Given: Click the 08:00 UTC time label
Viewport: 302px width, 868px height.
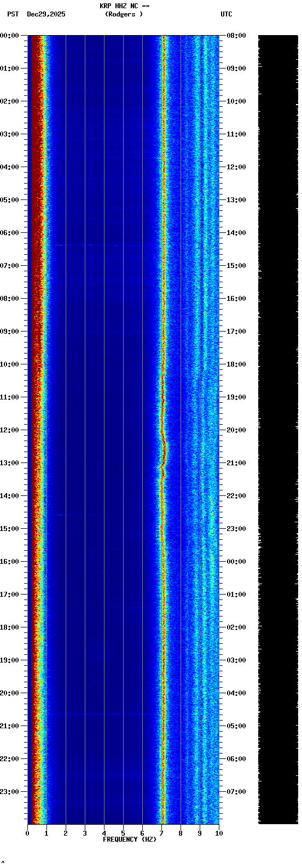Looking at the screenshot, I should [236, 36].
